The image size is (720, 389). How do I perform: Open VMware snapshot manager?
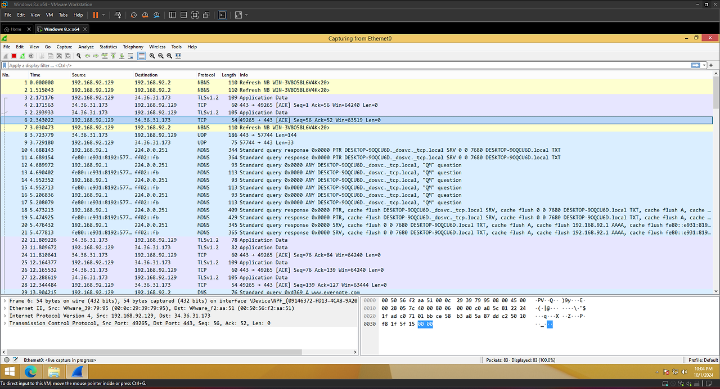click(x=157, y=15)
